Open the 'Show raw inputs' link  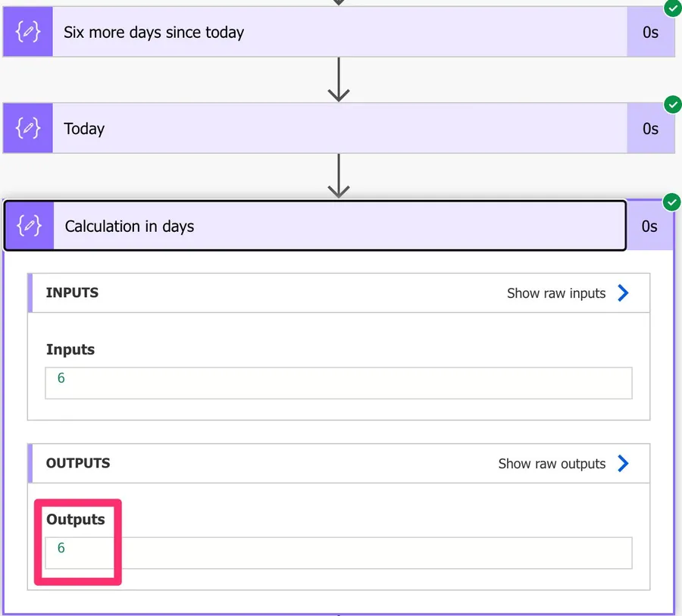click(556, 293)
